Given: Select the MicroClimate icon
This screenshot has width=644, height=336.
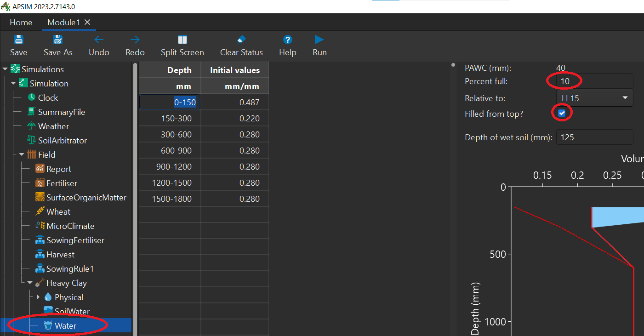Looking at the screenshot, I should tap(40, 226).
